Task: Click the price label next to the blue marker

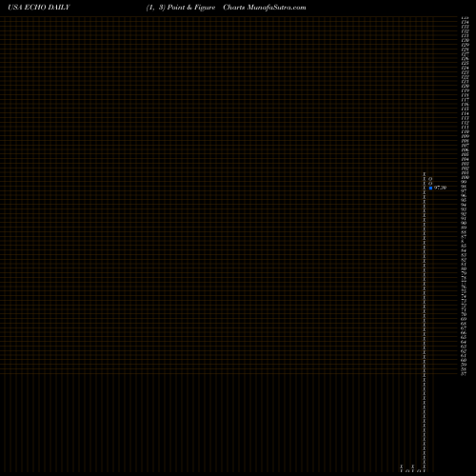Action: click(x=440, y=188)
